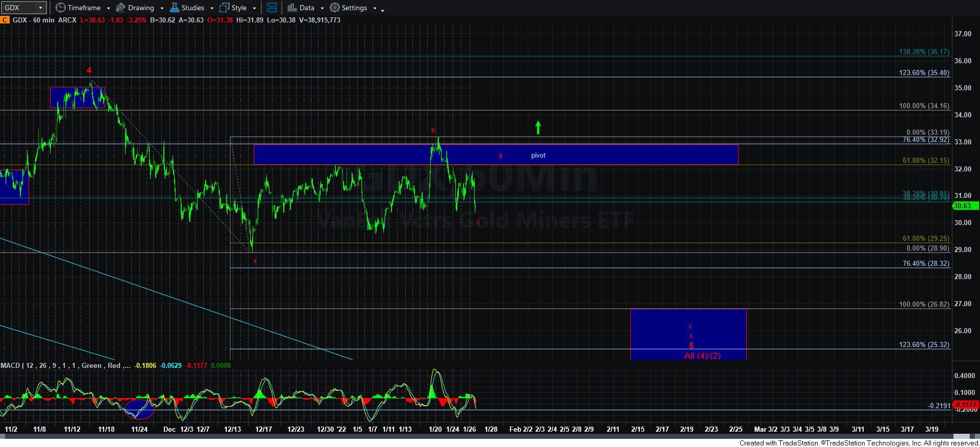Image resolution: width=980 pixels, height=447 pixels.
Task: Click the '0.00% (28.90)' fib label
Action: click(x=928, y=248)
